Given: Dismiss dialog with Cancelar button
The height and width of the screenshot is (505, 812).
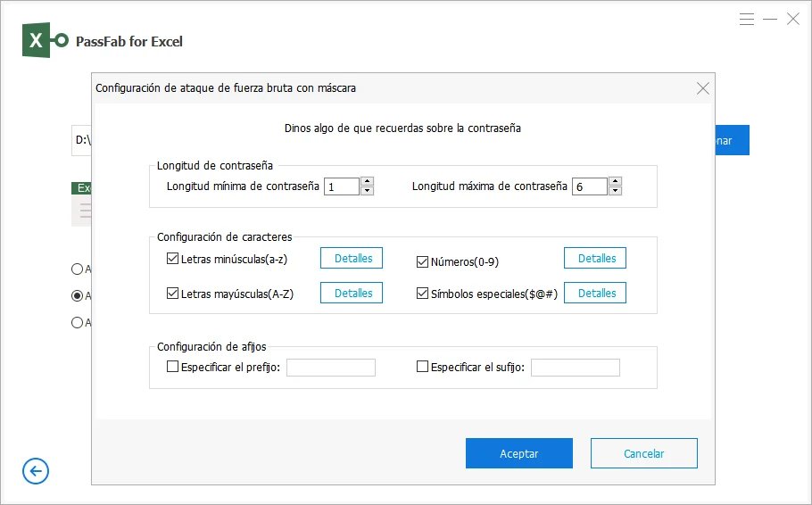Looking at the screenshot, I should [x=643, y=453].
